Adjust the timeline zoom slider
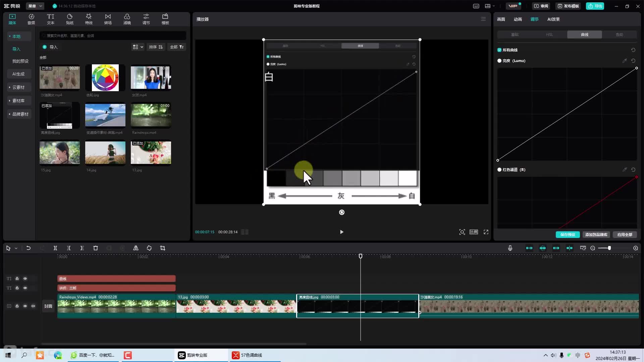644x362 pixels. 609,248
